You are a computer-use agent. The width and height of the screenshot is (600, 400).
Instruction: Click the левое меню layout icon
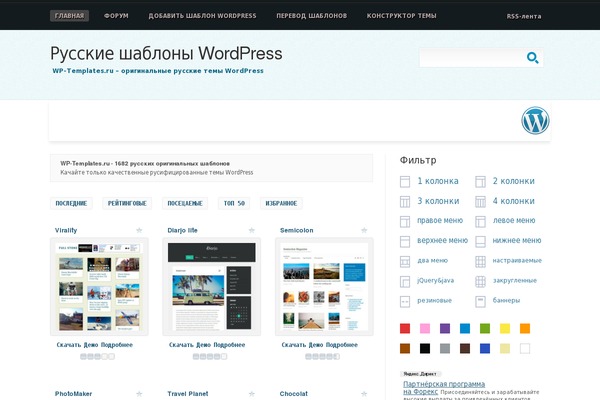[480, 221]
